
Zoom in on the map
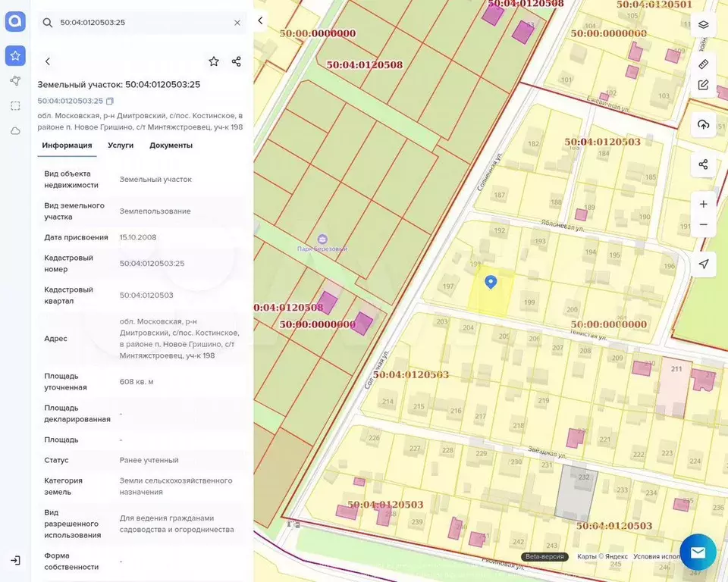(x=703, y=204)
